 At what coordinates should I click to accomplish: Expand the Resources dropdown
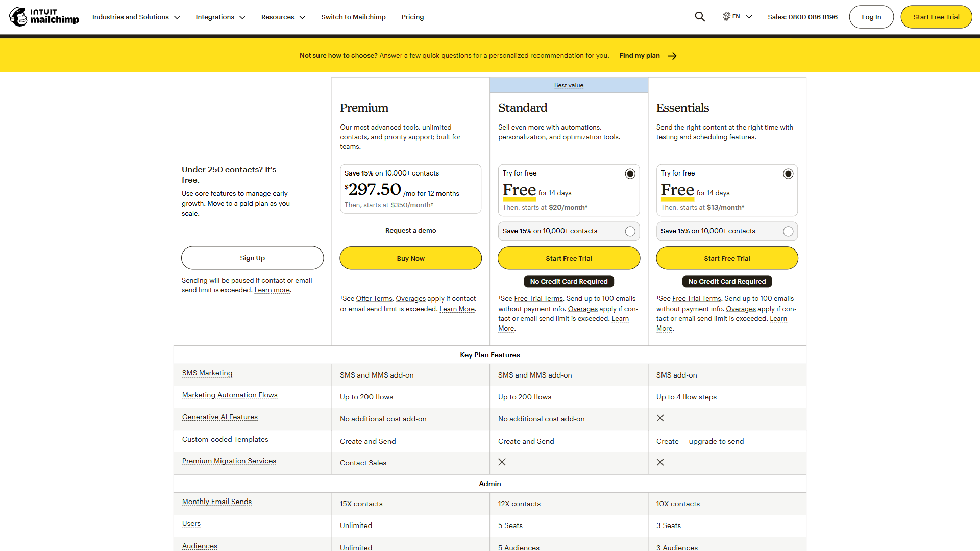(x=283, y=17)
